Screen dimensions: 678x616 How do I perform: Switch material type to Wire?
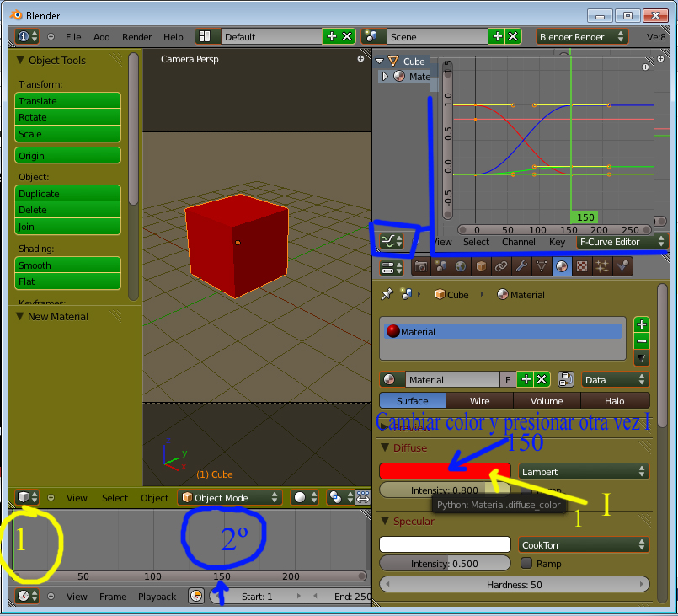(479, 400)
